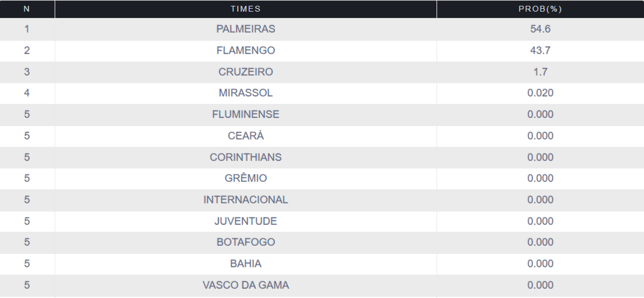Image resolution: width=644 pixels, height=298 pixels.
Task: Select the FLUMINENSE team entry
Action: tap(246, 114)
